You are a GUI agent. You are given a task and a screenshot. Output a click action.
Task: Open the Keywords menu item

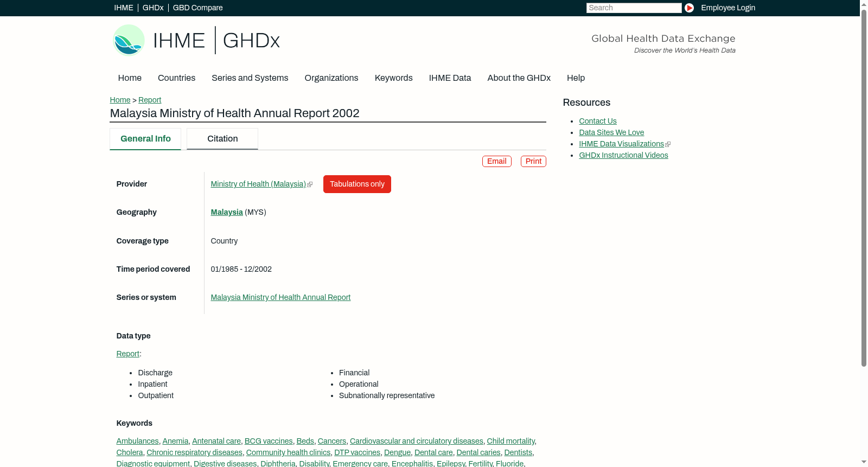(394, 78)
